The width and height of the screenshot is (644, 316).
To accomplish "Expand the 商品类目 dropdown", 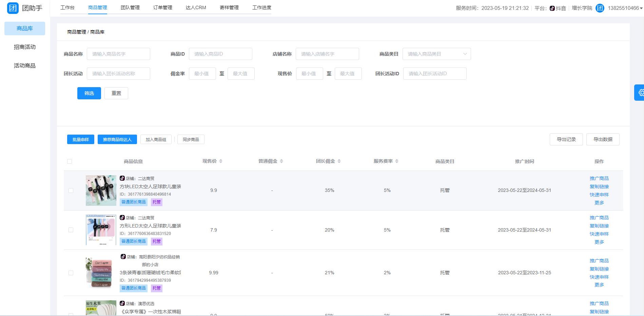I will point(436,54).
